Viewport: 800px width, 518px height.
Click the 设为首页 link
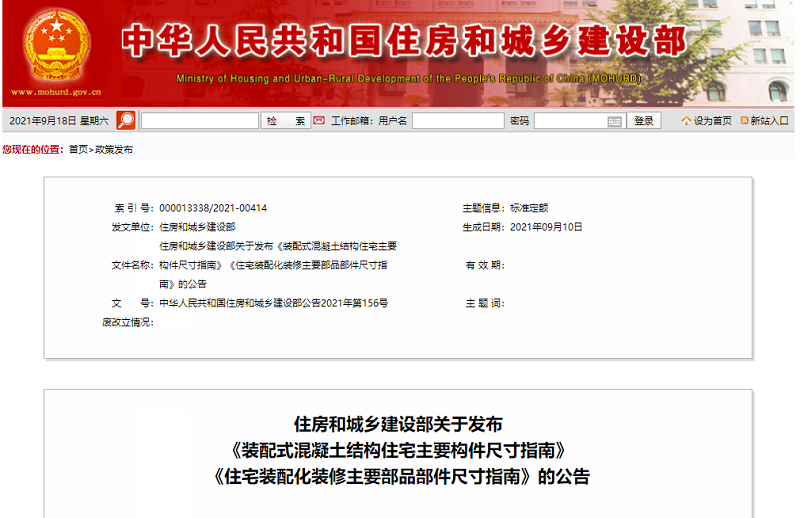pos(712,121)
